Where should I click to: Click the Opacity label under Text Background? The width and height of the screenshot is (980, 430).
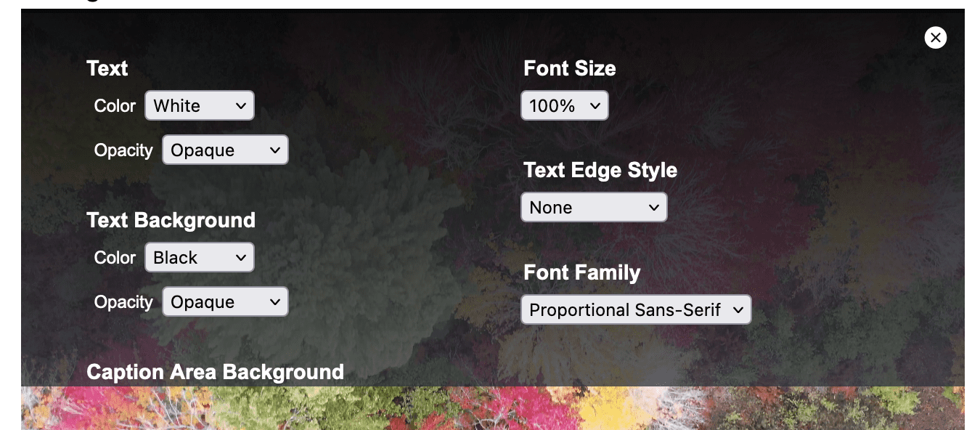123,302
